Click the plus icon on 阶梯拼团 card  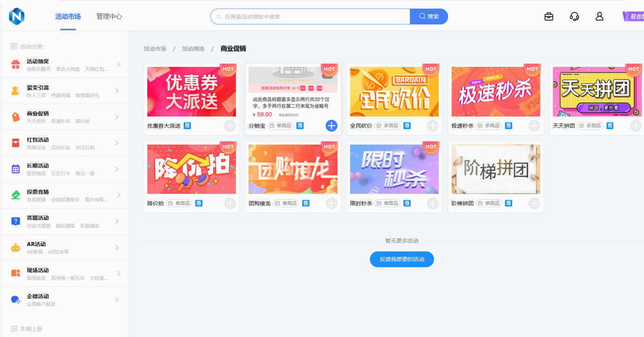[534, 203]
